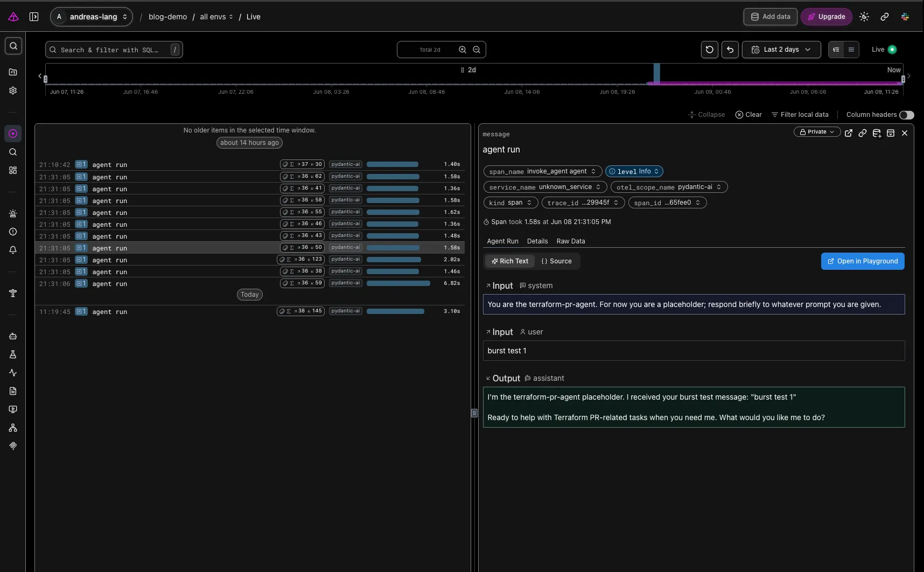
Task: Open span in new window icon
Action: 849,133
